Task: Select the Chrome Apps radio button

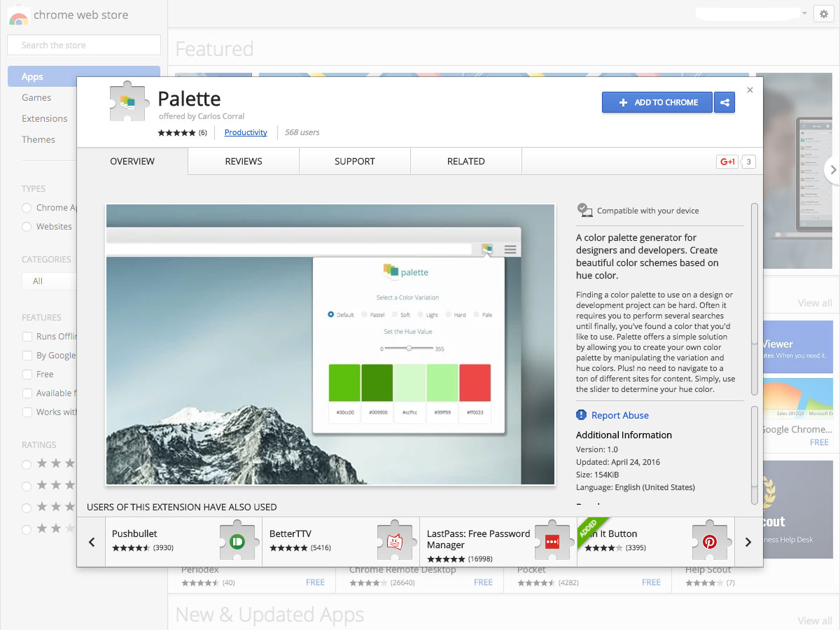Action: 27,208
